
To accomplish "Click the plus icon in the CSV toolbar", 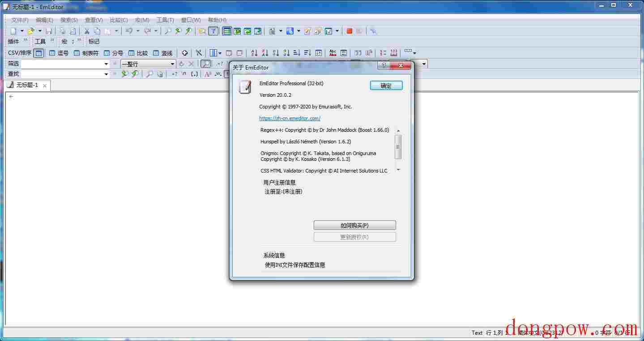I will click(184, 53).
